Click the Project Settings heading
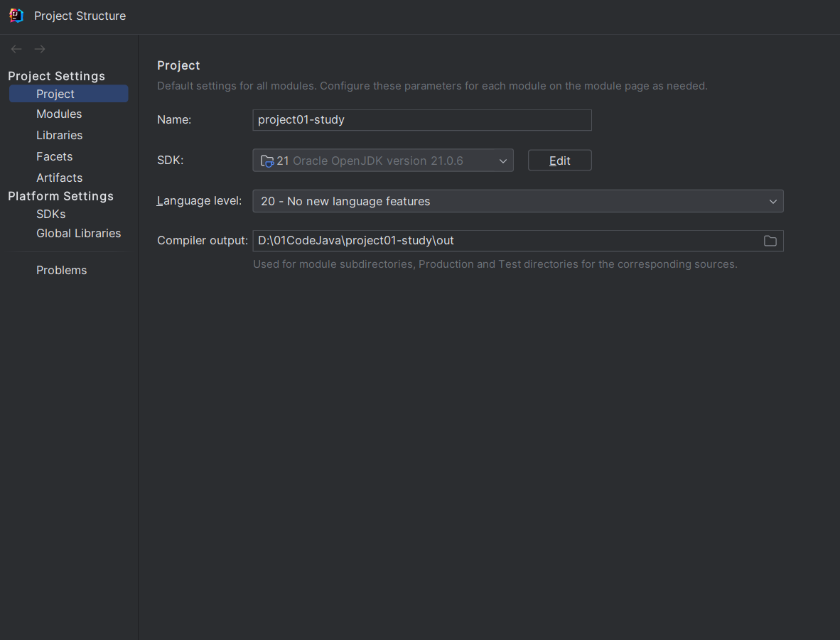Viewport: 840px width, 640px height. pyautogui.click(x=56, y=76)
